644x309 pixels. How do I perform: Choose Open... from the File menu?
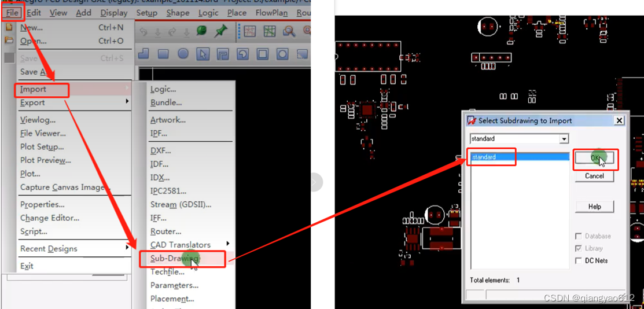click(74, 41)
